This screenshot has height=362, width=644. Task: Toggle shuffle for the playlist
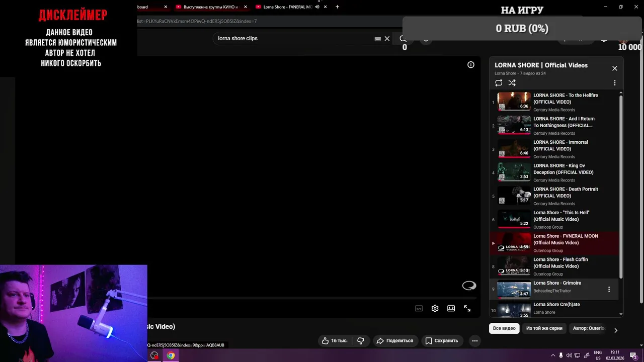coord(512,83)
